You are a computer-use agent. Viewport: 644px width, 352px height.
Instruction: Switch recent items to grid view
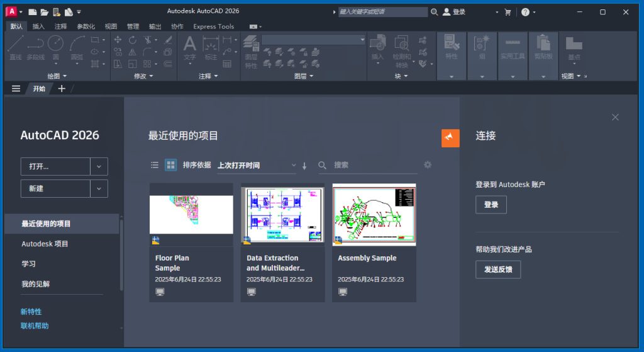[x=170, y=165]
